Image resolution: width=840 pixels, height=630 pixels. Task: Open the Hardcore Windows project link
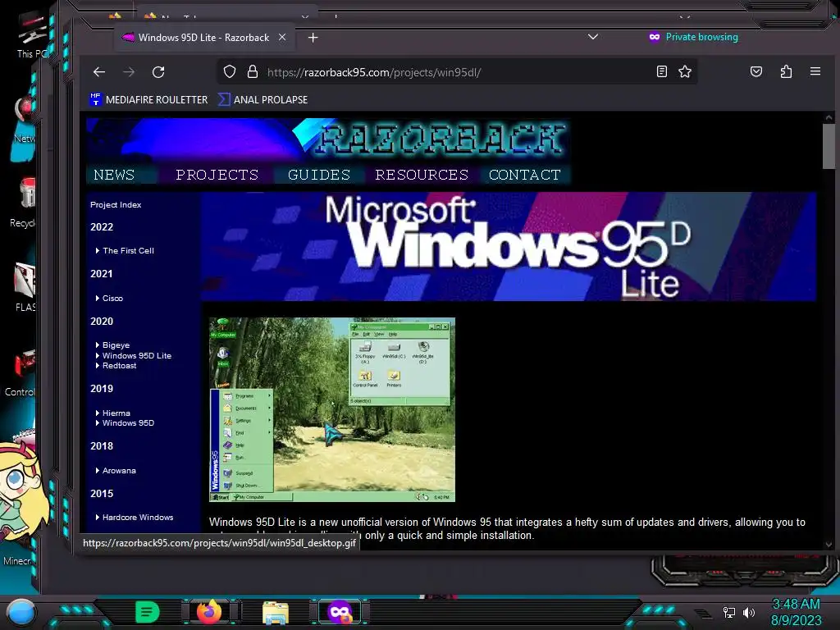coord(138,518)
